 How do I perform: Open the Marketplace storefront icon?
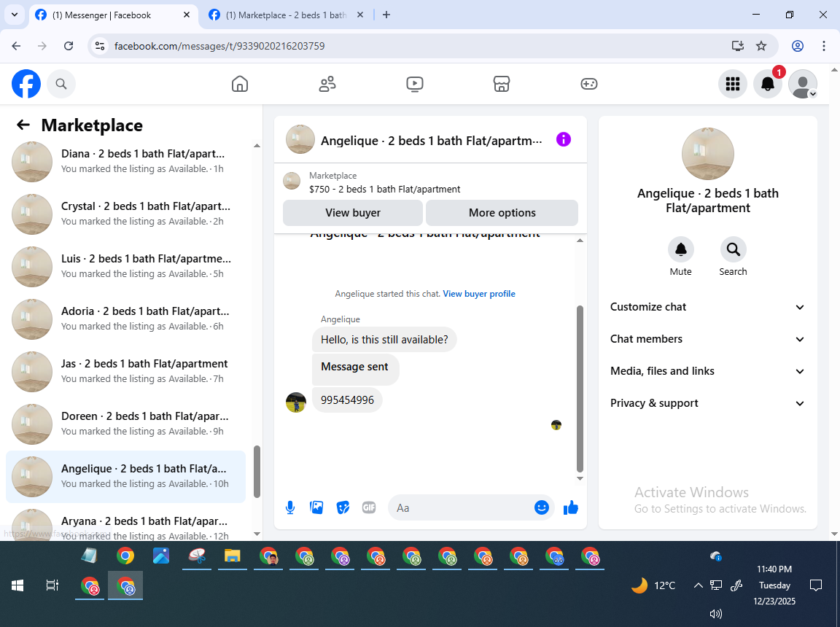502,84
